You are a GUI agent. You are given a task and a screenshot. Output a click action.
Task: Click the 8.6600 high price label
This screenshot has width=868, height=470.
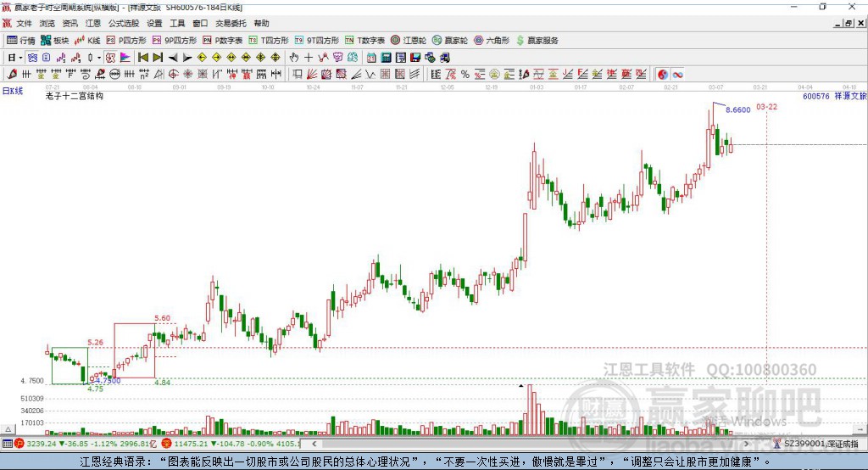tap(738, 109)
